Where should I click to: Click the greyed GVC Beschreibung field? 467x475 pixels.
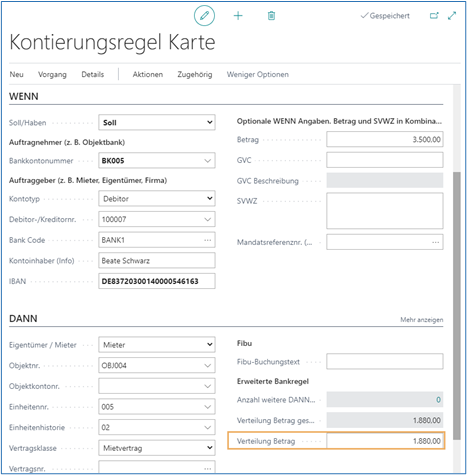click(385, 181)
